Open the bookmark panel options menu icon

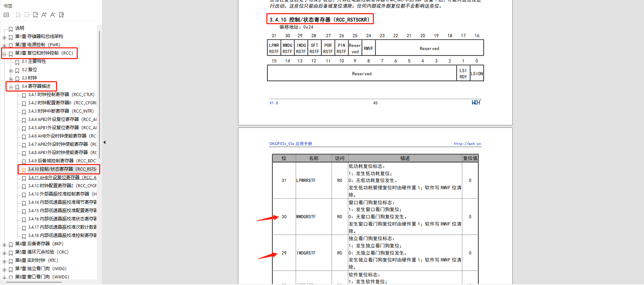tap(6, 15)
